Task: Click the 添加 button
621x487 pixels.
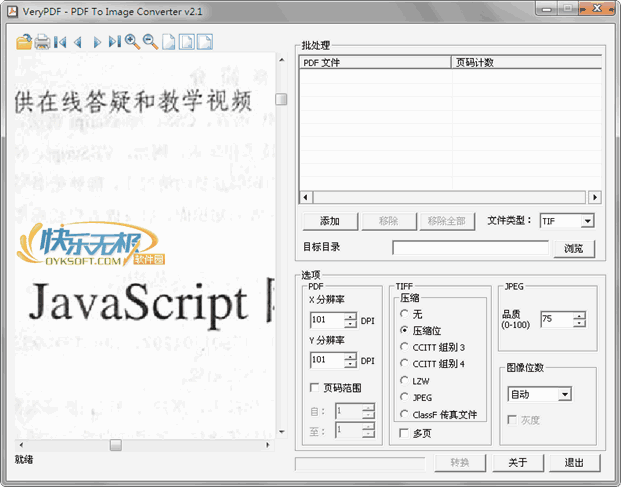Action: pos(330,221)
